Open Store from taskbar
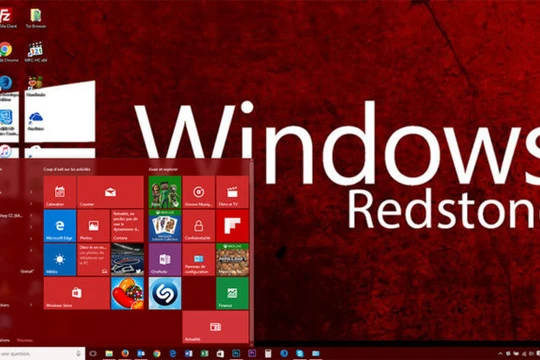 [220, 353]
